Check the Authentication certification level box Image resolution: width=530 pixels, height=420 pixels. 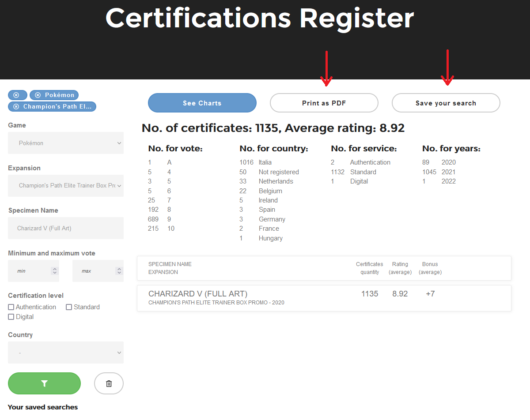(11, 307)
